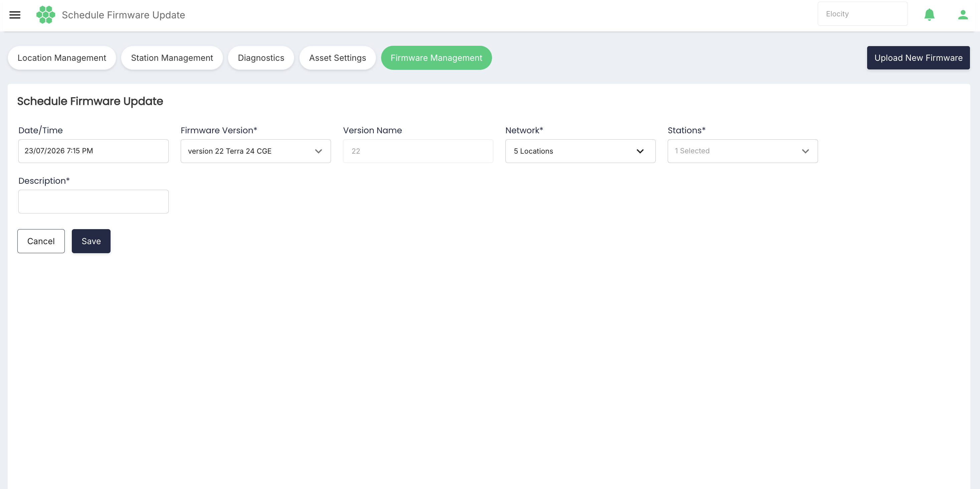
Task: Click the Network* field label
Action: tap(524, 131)
